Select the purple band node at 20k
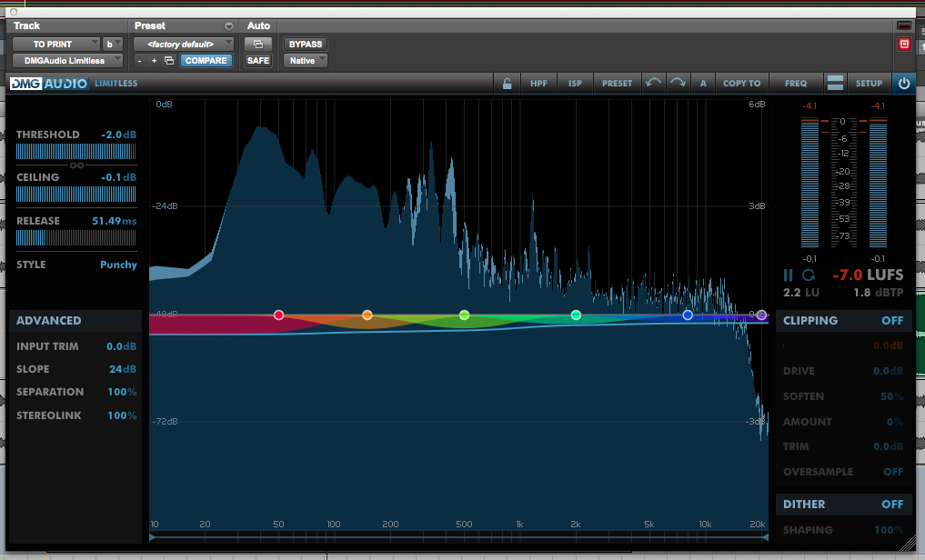925x560 pixels. click(x=761, y=315)
